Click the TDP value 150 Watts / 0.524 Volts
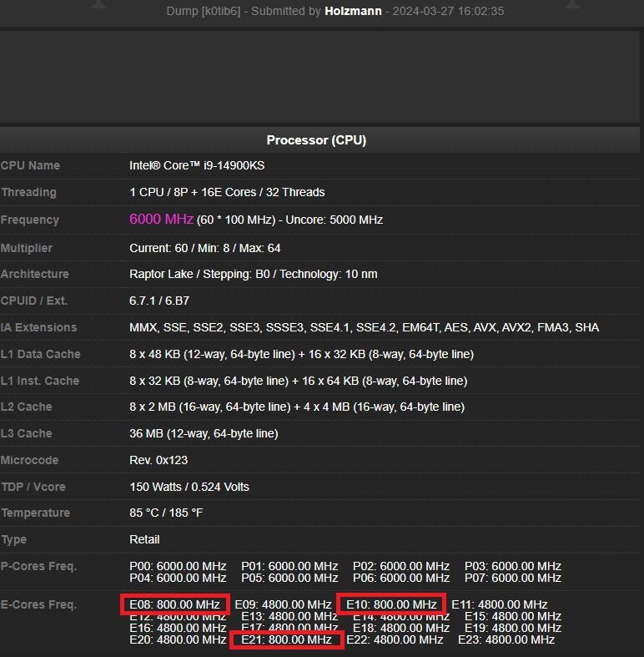This screenshot has width=644, height=657. [x=189, y=487]
